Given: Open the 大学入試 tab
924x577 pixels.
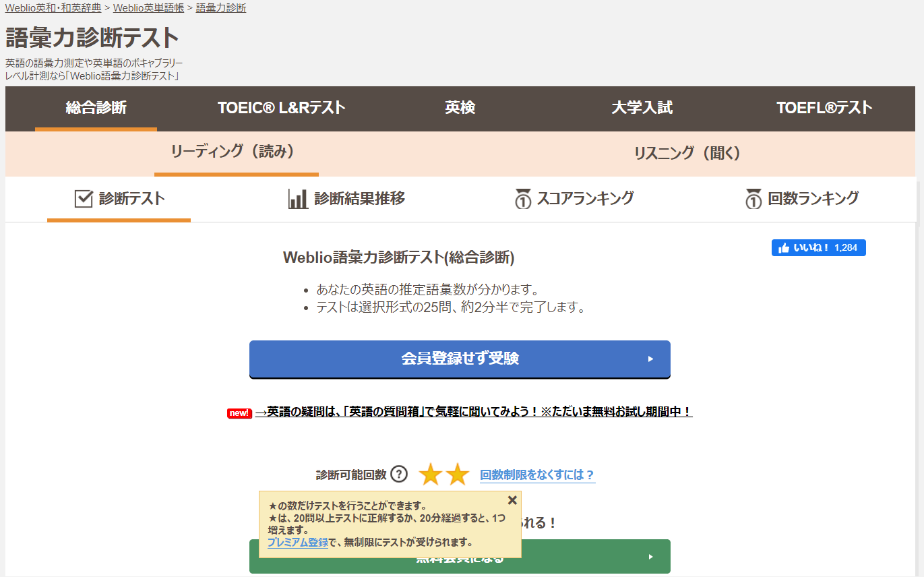Looking at the screenshot, I should (x=642, y=108).
